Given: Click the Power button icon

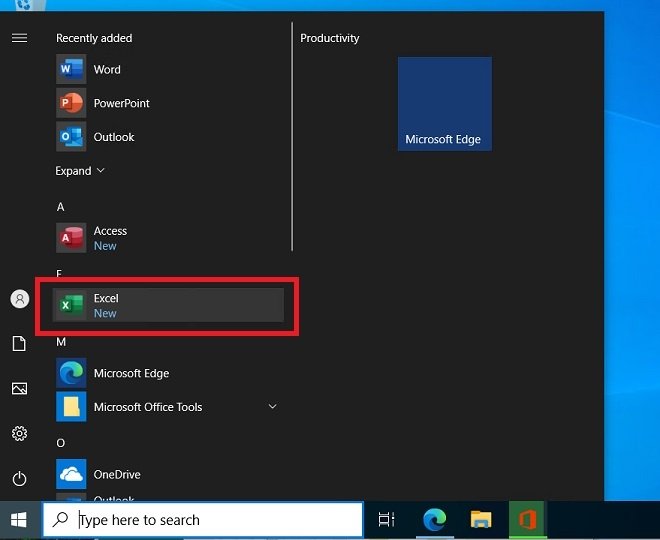Looking at the screenshot, I should 19,479.
